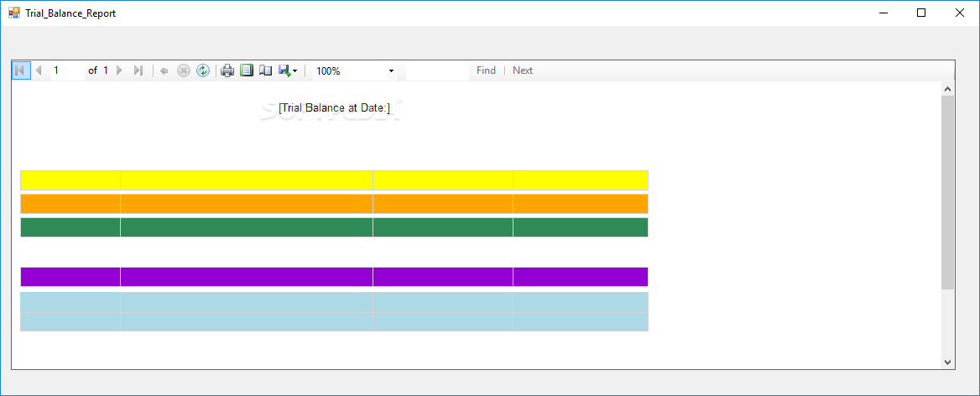This screenshot has height=396, width=980.
Task: Refresh the report
Action: (x=202, y=70)
